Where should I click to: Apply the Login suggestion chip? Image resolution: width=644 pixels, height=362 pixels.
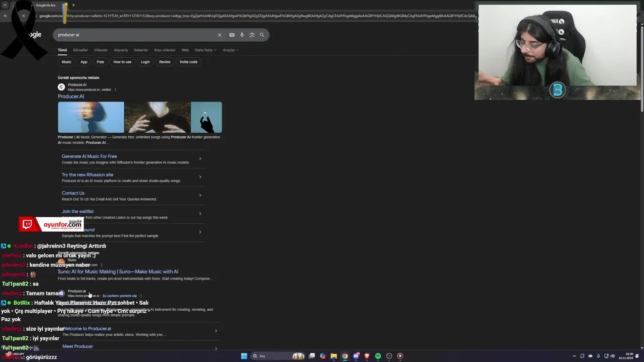pos(145,62)
